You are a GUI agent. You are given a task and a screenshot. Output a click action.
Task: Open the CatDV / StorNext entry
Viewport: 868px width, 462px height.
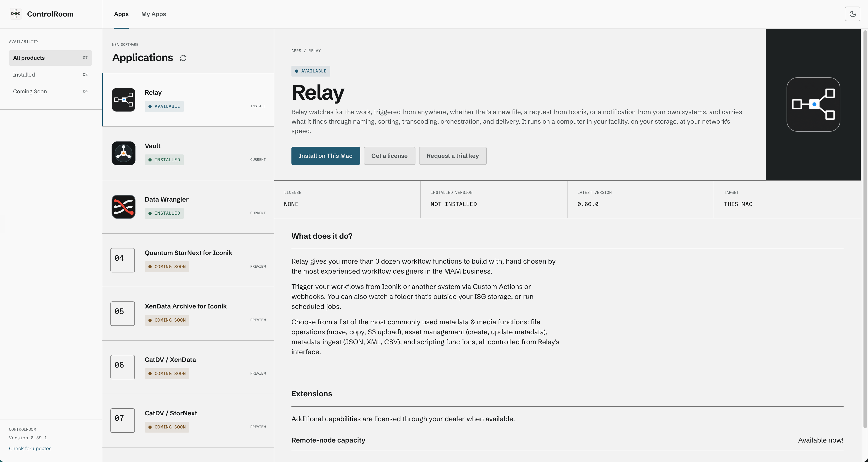click(x=188, y=421)
